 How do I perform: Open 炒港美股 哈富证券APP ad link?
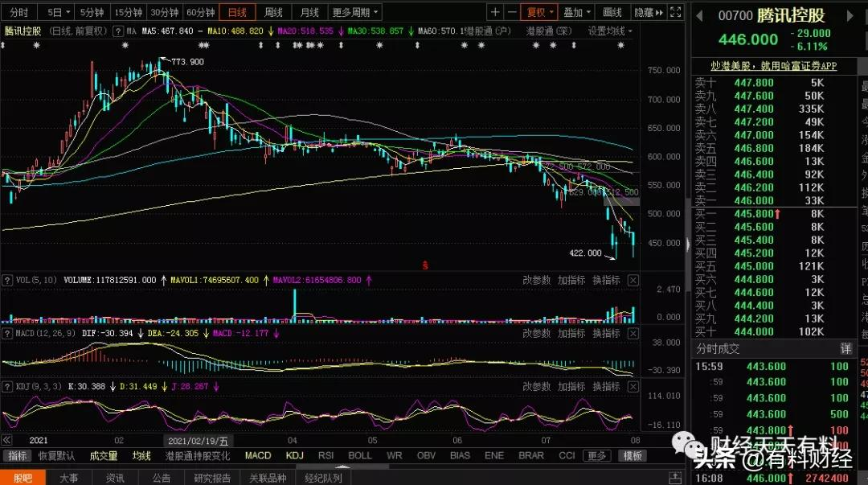pos(774,66)
